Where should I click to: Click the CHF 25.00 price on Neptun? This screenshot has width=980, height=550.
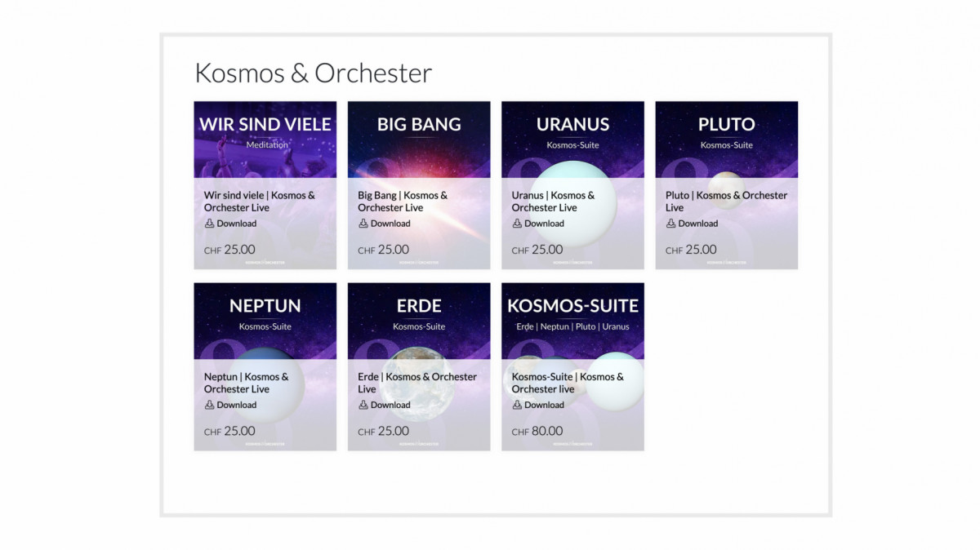[229, 431]
